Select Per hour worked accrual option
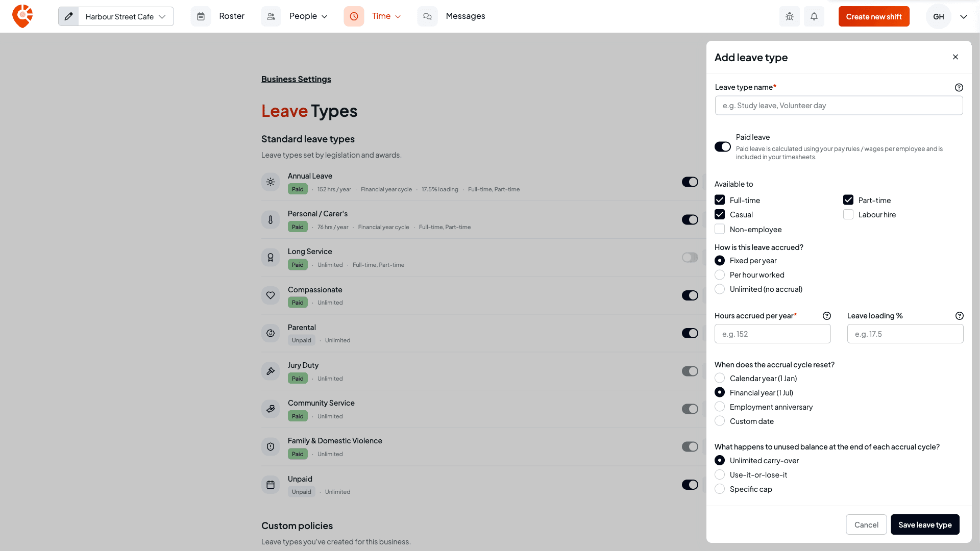 click(720, 275)
